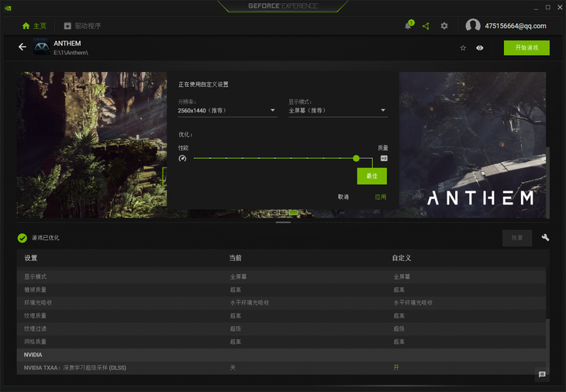The height and width of the screenshot is (392, 566).
Task: Select the 网格质量 settings row
Action: (x=281, y=342)
